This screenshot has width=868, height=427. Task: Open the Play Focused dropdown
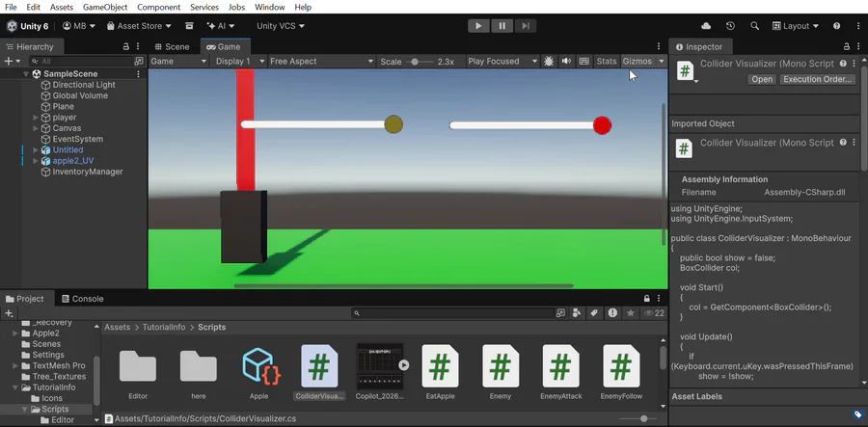coord(502,62)
